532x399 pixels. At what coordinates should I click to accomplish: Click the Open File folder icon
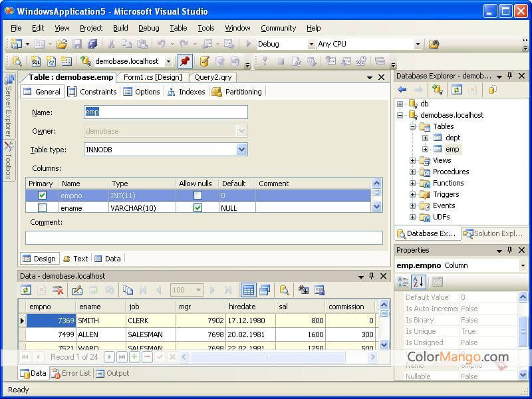pos(62,44)
